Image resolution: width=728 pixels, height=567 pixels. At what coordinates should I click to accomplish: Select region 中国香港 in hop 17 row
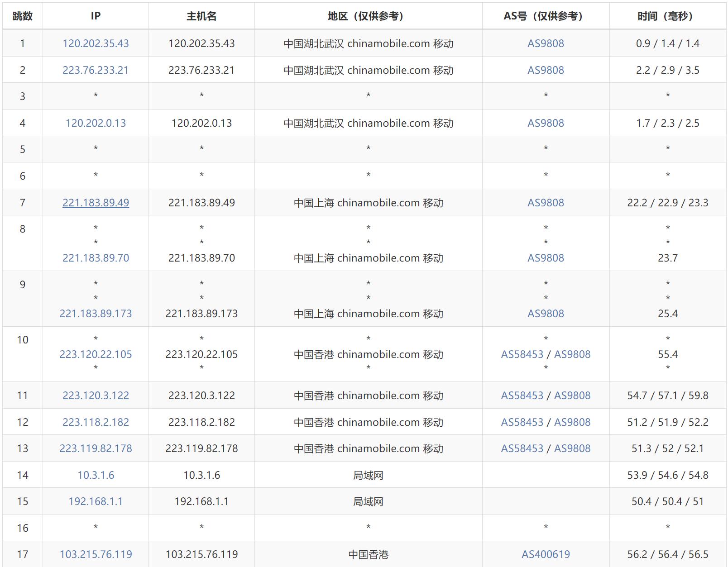(368, 554)
